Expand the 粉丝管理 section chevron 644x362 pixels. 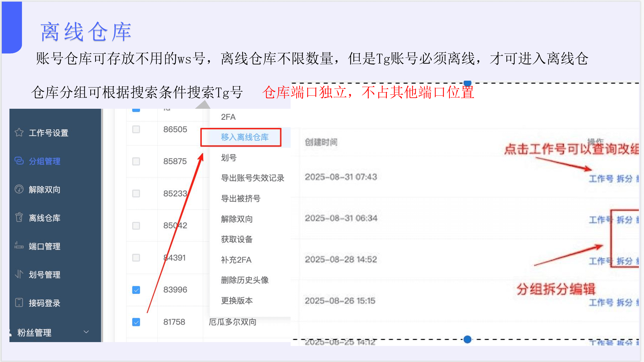(86, 332)
